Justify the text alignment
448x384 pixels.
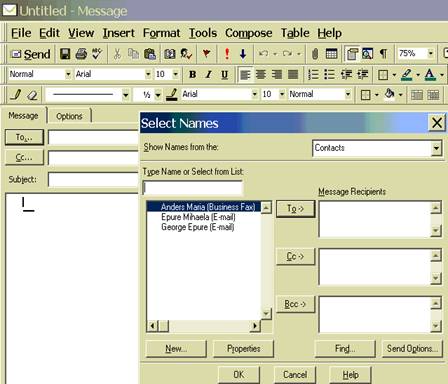click(x=293, y=74)
